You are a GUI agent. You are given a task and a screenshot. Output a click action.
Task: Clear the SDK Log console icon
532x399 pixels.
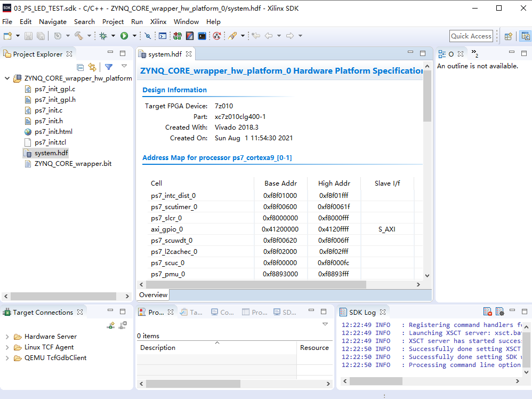click(488, 312)
